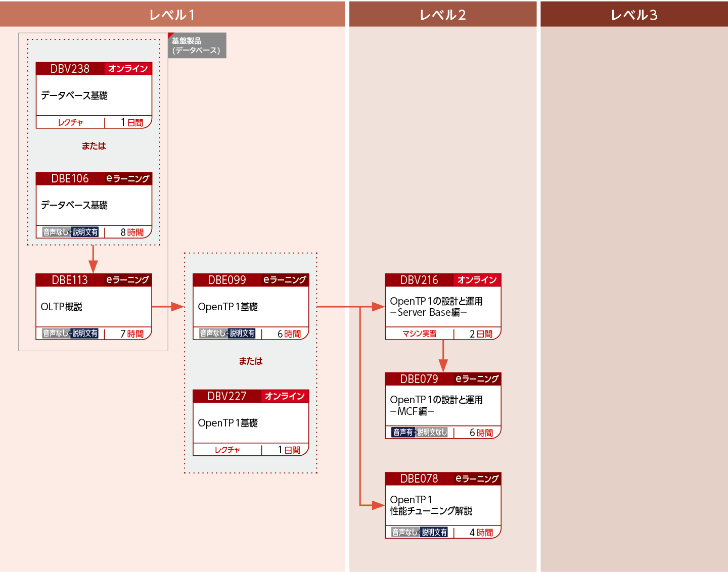Screen dimensions: 728x572
Task: Click the 音声有・説明文なし tag on DBE079
Action: pos(420,433)
